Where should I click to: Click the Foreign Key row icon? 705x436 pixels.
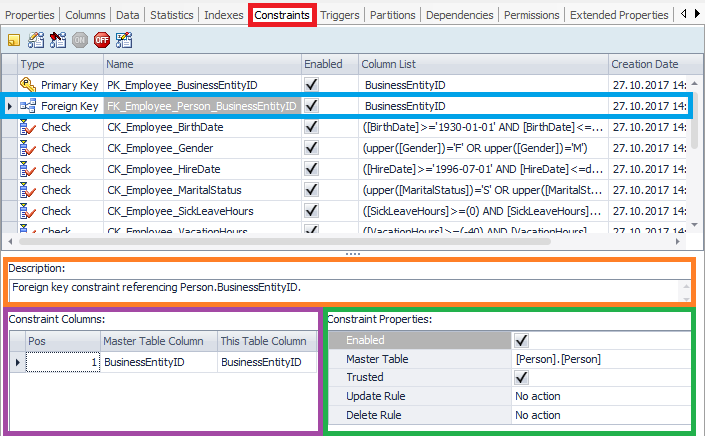[28, 106]
